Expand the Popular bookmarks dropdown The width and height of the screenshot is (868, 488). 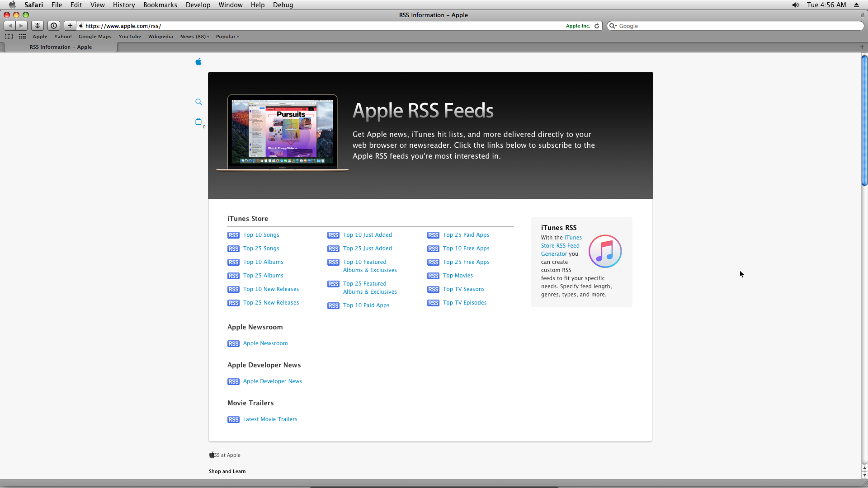[x=227, y=37]
